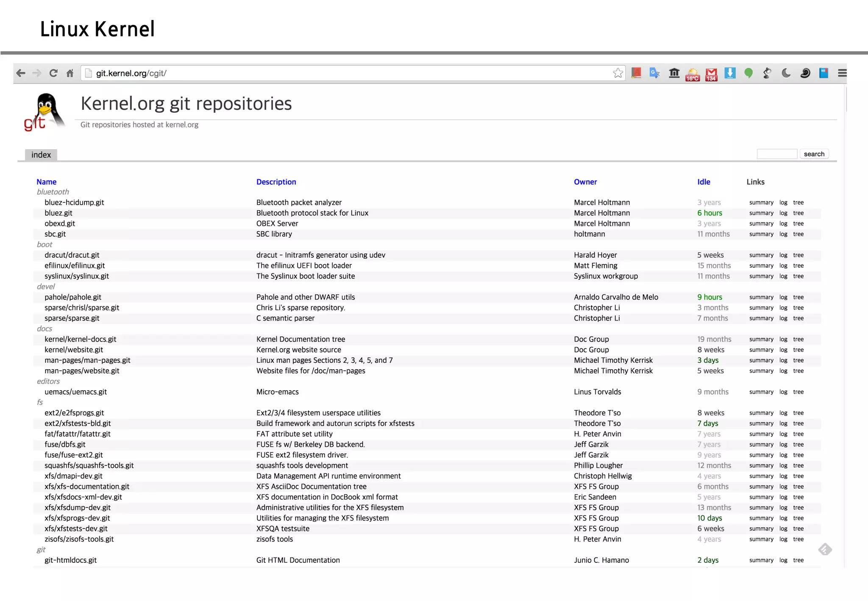Click the 'XFSQA testsuite' description text
Viewport: 868px width, 601px height.
283,529
